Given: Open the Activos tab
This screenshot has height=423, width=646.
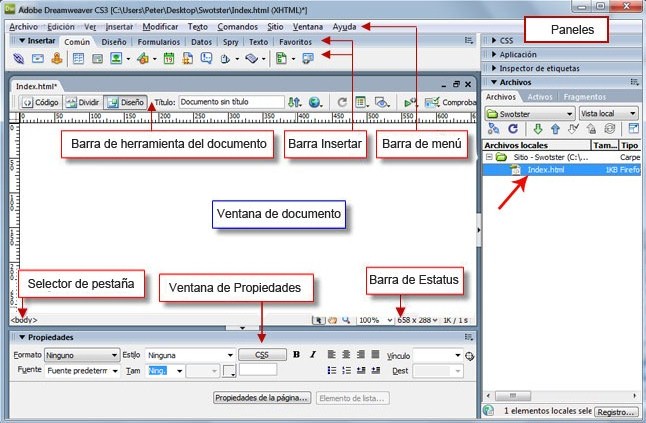Looking at the screenshot, I should pos(540,97).
